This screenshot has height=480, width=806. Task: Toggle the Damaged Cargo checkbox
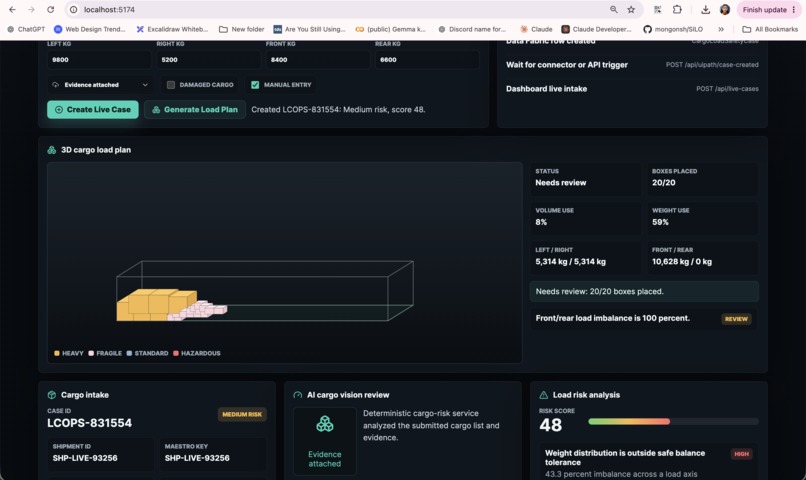pos(171,85)
